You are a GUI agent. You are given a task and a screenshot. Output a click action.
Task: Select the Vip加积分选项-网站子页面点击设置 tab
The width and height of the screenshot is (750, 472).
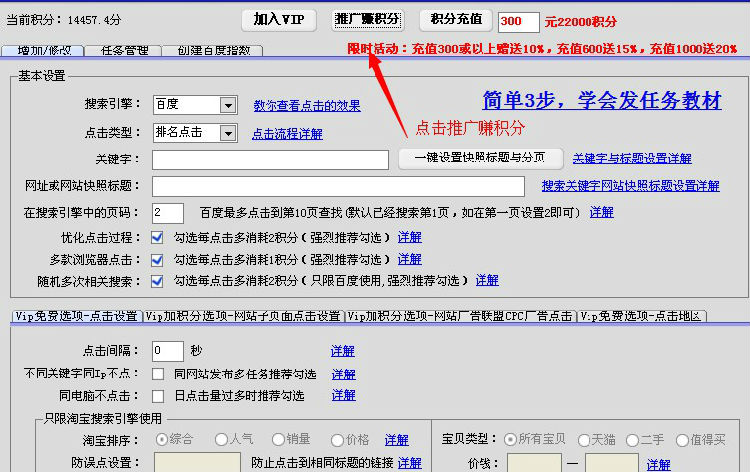coord(244,316)
